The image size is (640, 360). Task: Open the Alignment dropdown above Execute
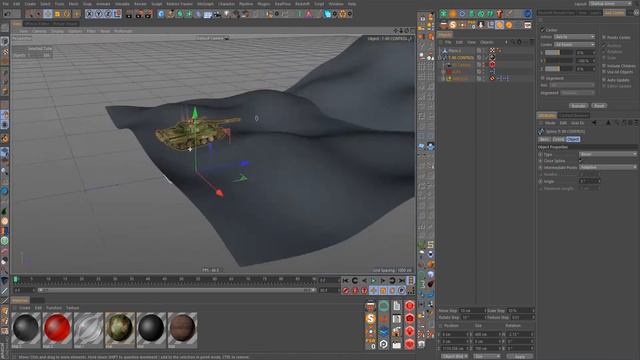click(578, 93)
